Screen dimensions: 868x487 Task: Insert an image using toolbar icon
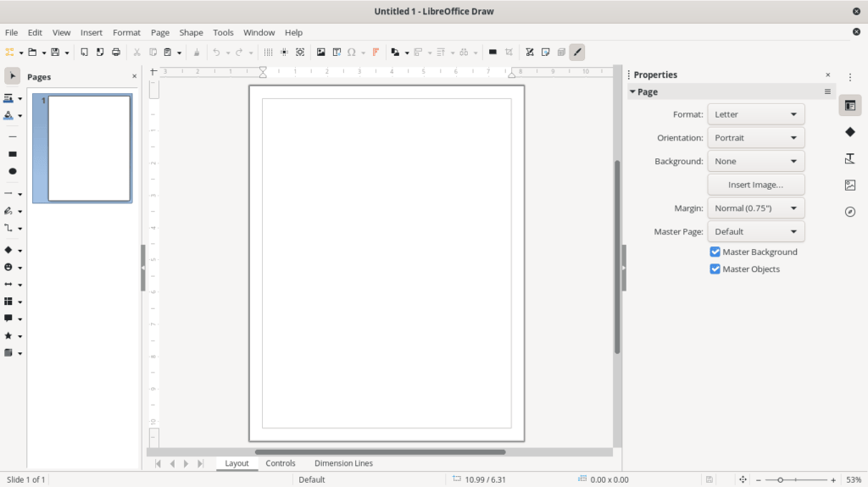pyautogui.click(x=321, y=53)
